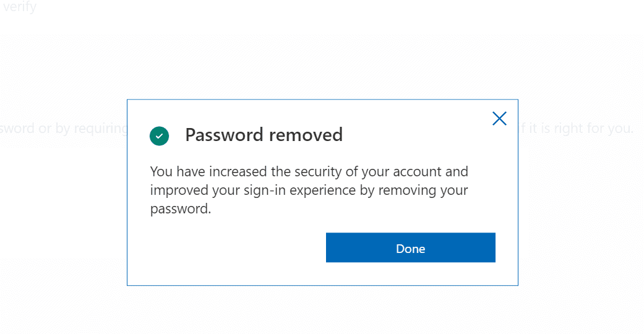Click the faded "verify" text behind dialog
The image size is (644, 334).
coord(20,7)
